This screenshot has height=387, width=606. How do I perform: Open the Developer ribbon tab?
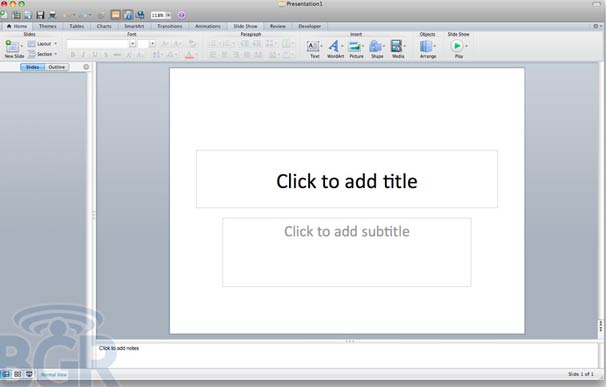point(310,26)
